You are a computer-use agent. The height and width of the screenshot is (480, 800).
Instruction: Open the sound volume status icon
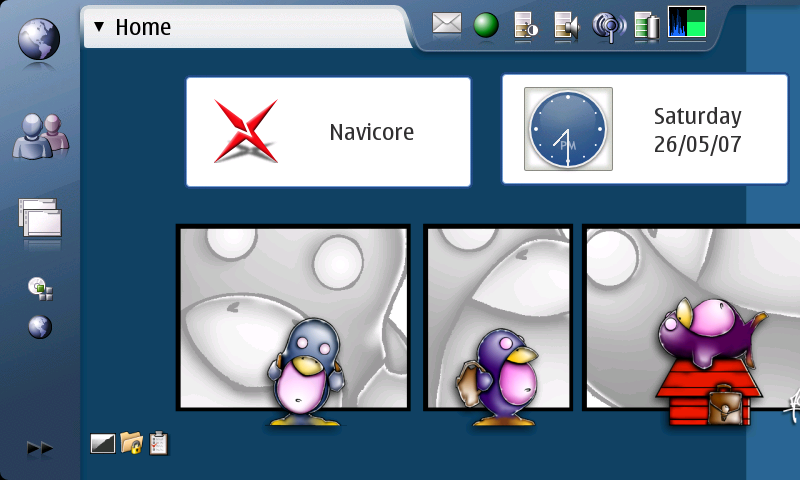coord(566,26)
